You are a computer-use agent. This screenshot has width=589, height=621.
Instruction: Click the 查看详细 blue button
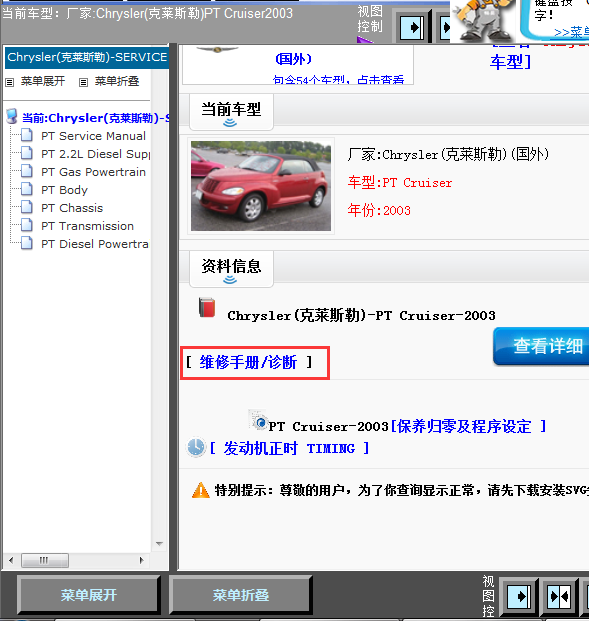pyautogui.click(x=541, y=346)
